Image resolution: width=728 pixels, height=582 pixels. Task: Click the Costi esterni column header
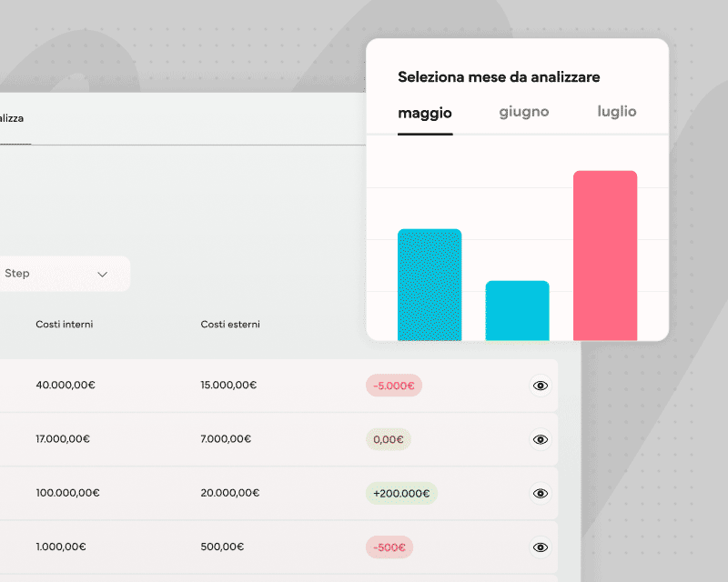tap(230, 325)
